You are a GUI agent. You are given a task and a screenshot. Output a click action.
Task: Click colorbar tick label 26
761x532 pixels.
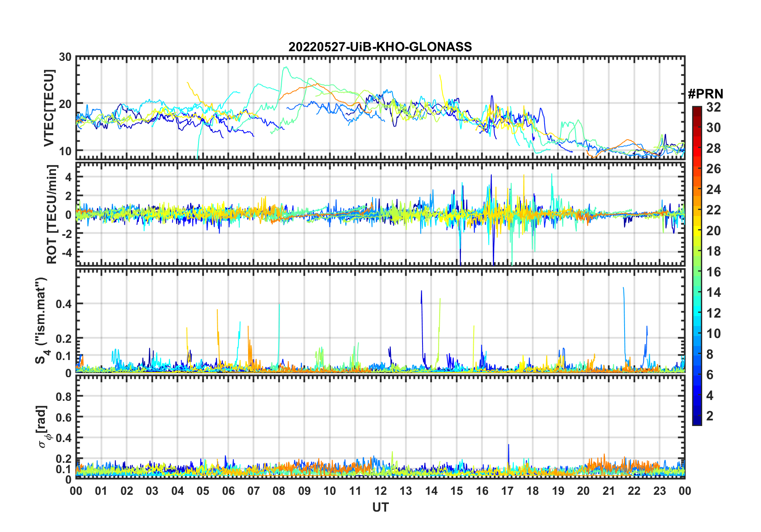click(x=713, y=169)
